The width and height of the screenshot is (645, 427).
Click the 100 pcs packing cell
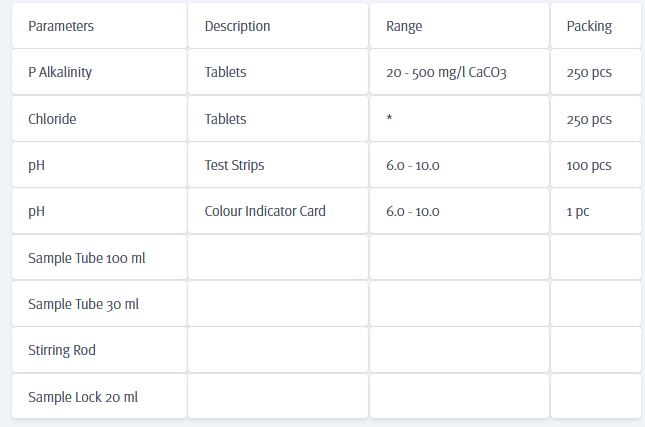pyautogui.click(x=589, y=165)
